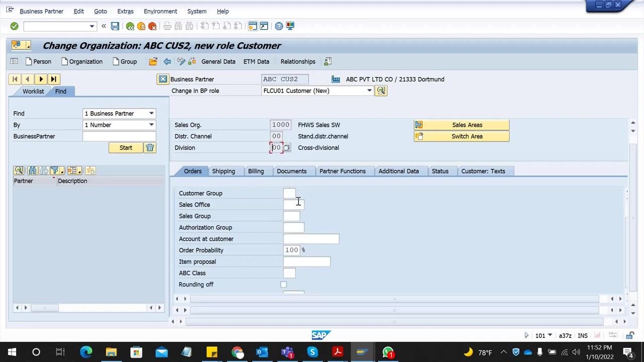Click the create Organization button
Image resolution: width=644 pixels, height=362 pixels.
pyautogui.click(x=82, y=61)
